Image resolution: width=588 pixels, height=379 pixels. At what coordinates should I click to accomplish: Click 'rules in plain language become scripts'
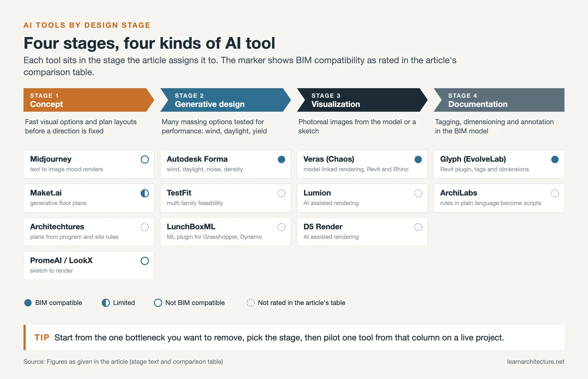point(491,203)
